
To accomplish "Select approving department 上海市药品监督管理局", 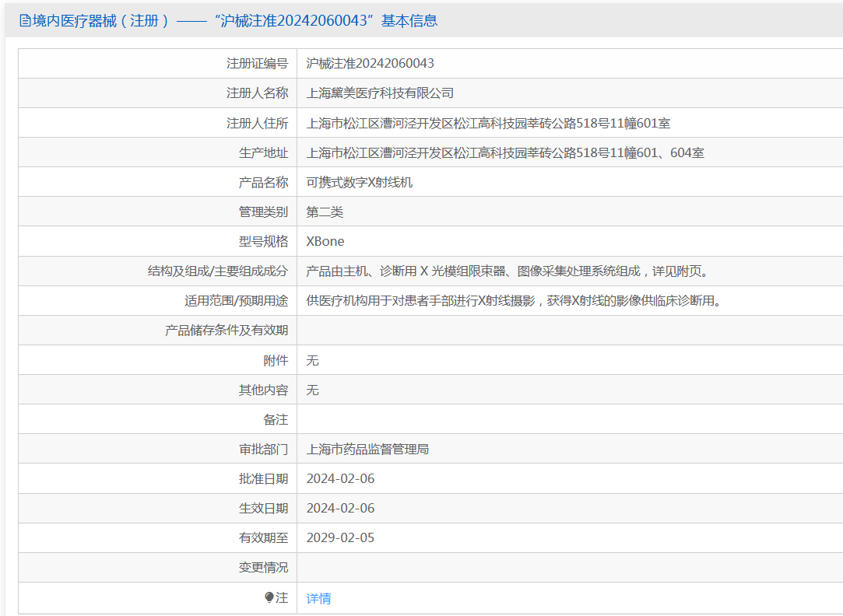I will (x=367, y=449).
